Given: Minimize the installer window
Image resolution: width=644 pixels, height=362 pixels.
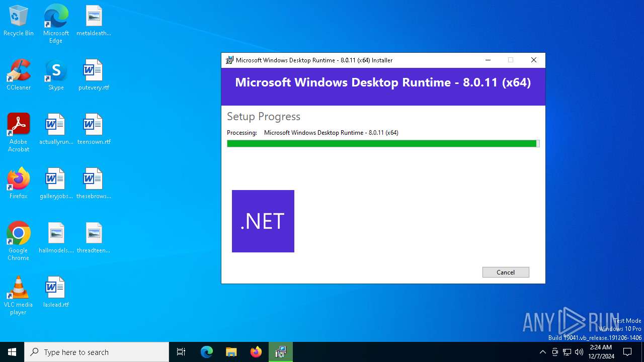Looking at the screenshot, I should click(488, 60).
